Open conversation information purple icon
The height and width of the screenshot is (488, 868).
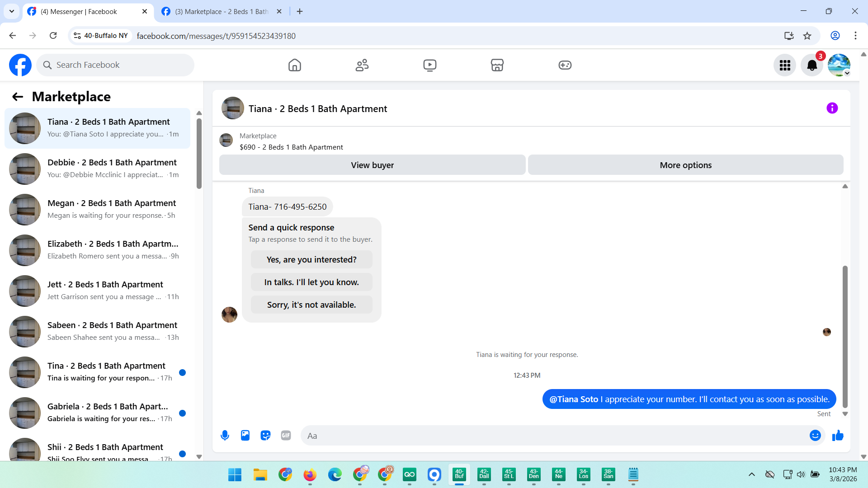832,108
